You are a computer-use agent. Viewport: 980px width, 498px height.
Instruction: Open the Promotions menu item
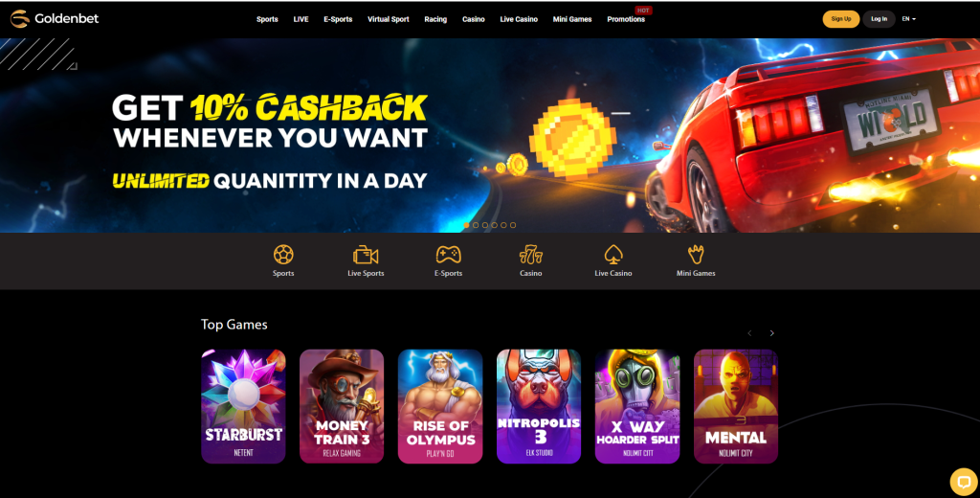point(626,19)
